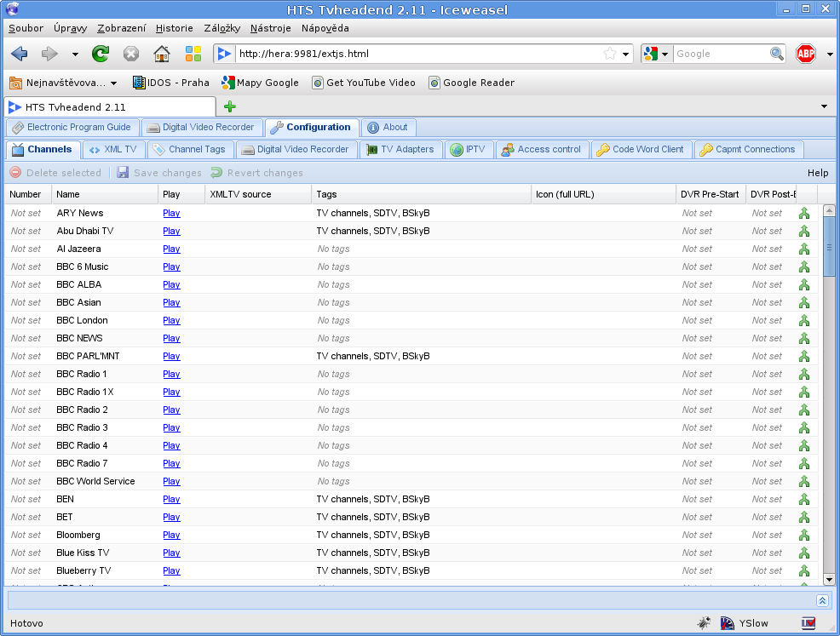
Task: Open the list all tabs dropdown arrow
Action: (824, 106)
